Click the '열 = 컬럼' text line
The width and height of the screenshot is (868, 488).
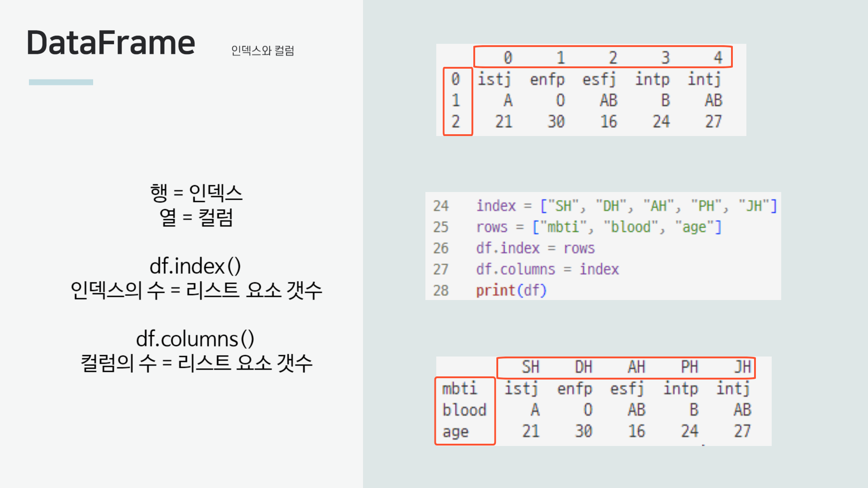196,217
